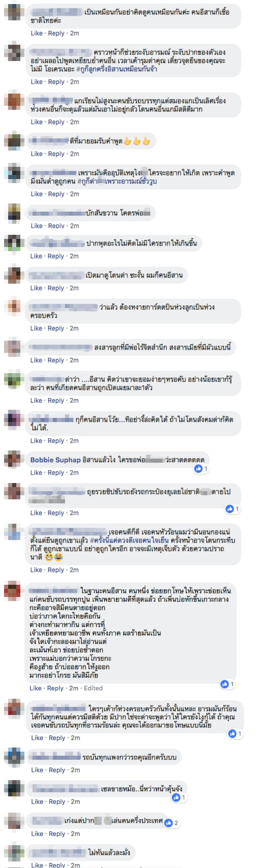Like the ดีที่มายอมรับคำพูด comment
260x868 pixels.
click(x=36, y=154)
